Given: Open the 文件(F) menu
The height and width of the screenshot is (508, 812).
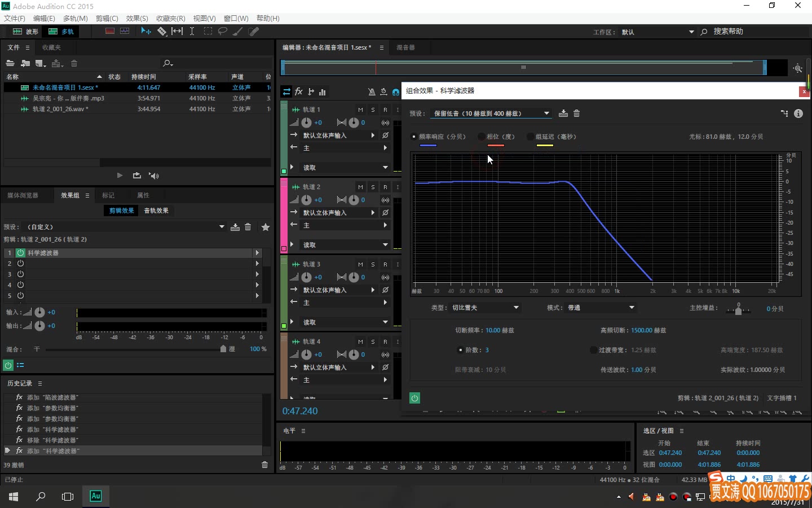Looking at the screenshot, I should [15, 18].
